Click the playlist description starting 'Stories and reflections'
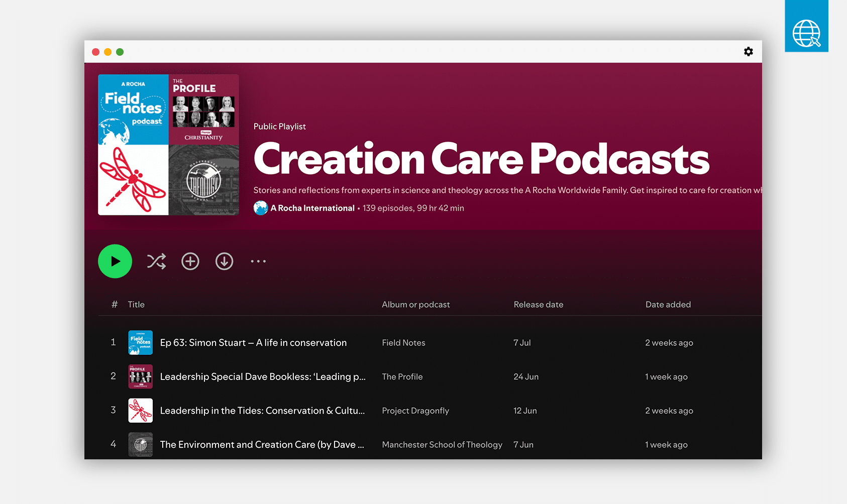 pos(507,190)
